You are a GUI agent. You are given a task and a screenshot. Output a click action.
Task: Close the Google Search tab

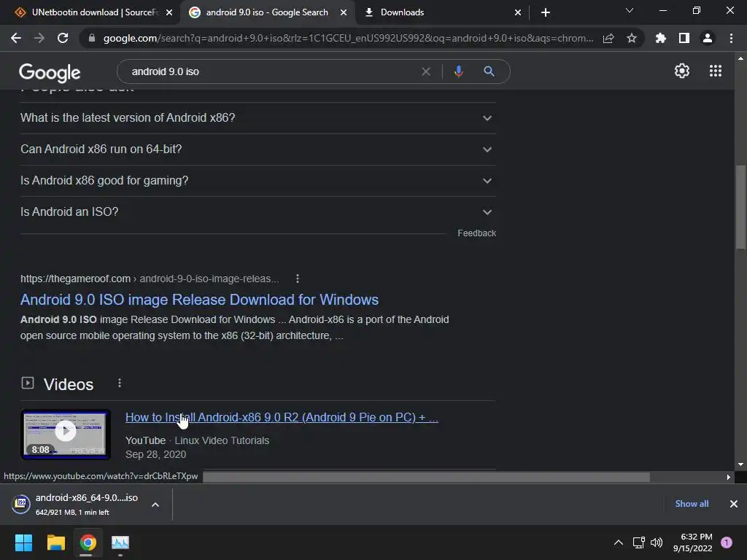point(344,12)
